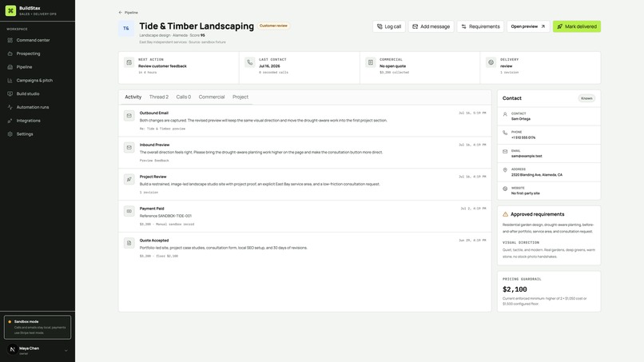The width and height of the screenshot is (644, 362).
Task: Click the back arrow to Pipeline
Action: click(121, 13)
